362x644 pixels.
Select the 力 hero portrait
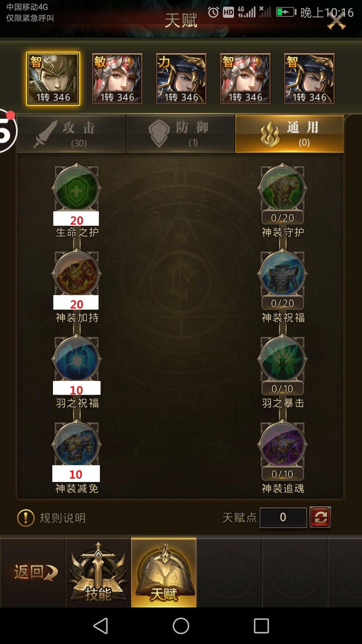coord(181,79)
